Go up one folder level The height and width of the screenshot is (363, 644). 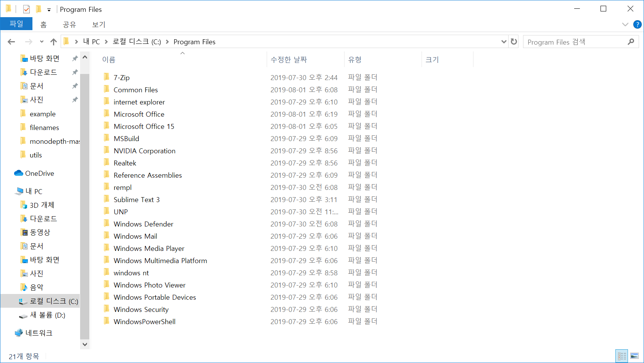coord(53,42)
